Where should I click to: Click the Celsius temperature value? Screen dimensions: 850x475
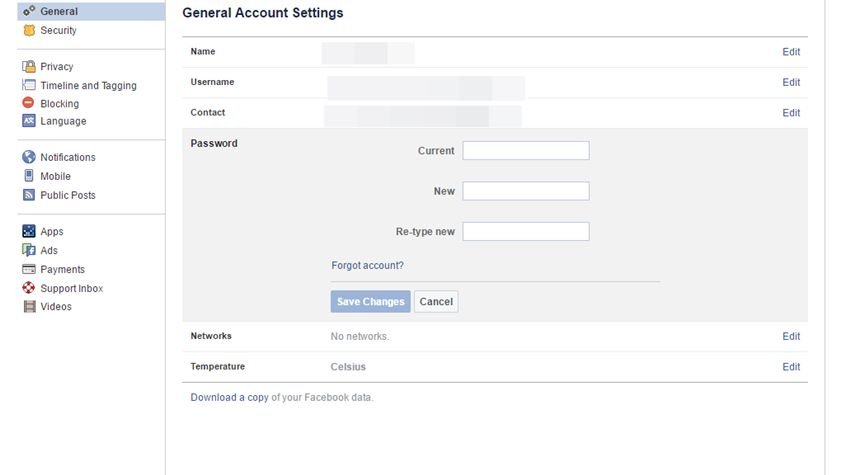[x=348, y=367]
